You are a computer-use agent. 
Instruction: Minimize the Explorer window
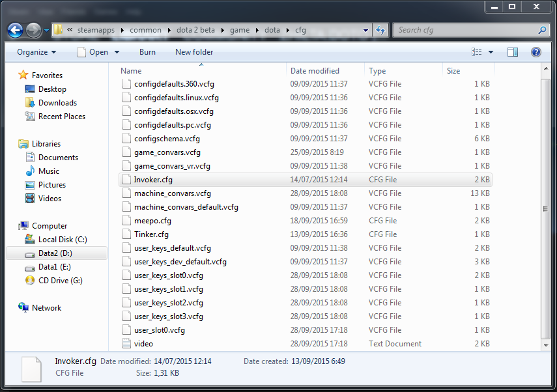pos(494,7)
